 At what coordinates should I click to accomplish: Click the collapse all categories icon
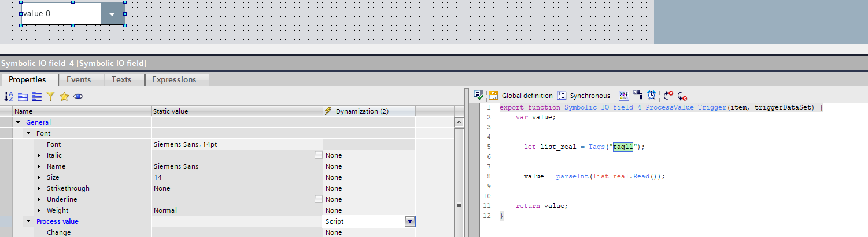[x=36, y=97]
